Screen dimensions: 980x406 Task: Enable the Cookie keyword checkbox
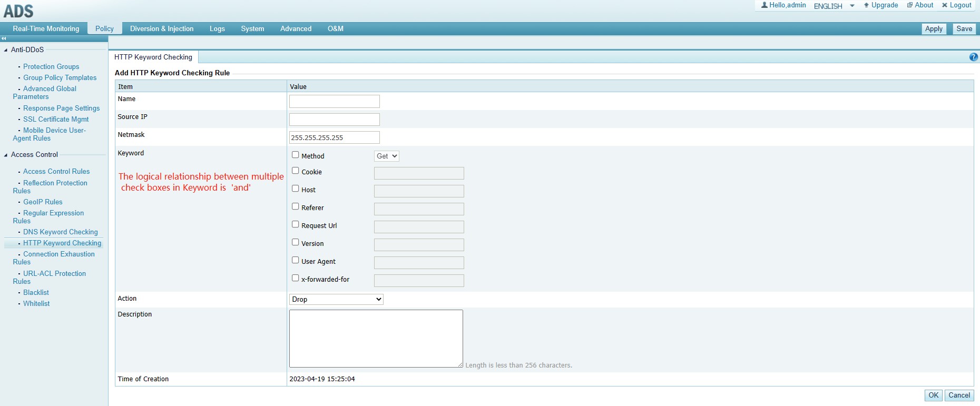point(296,171)
